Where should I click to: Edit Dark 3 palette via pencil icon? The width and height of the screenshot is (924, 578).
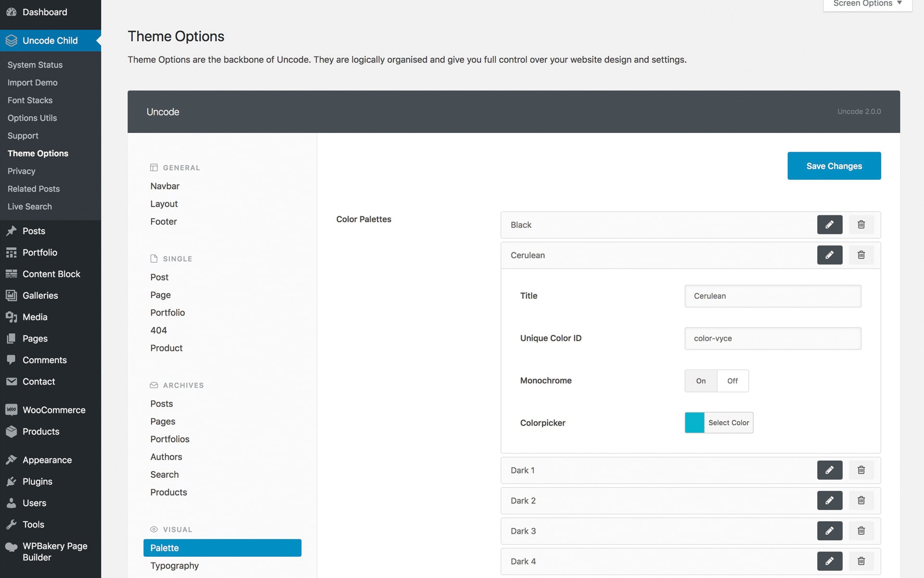[x=829, y=531]
